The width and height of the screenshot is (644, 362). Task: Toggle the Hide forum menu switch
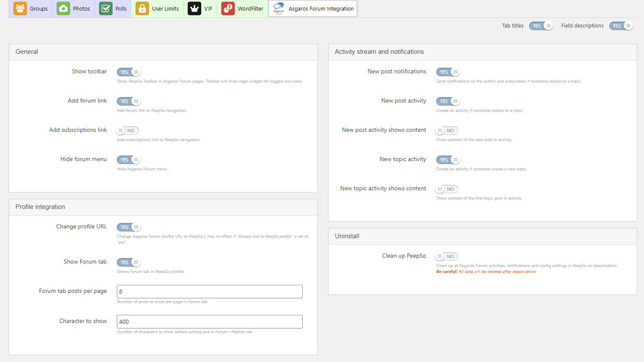[x=129, y=160]
